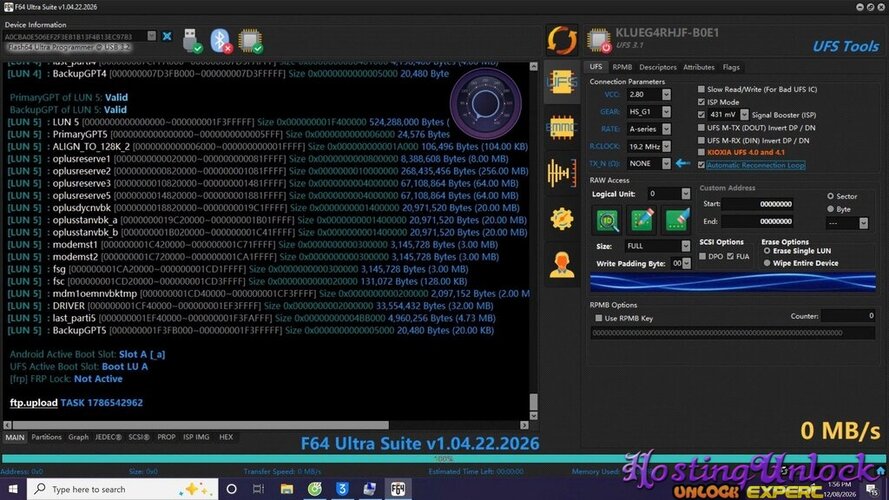Click the ftp.upload link in log
The height and width of the screenshot is (500, 889).
point(33,402)
